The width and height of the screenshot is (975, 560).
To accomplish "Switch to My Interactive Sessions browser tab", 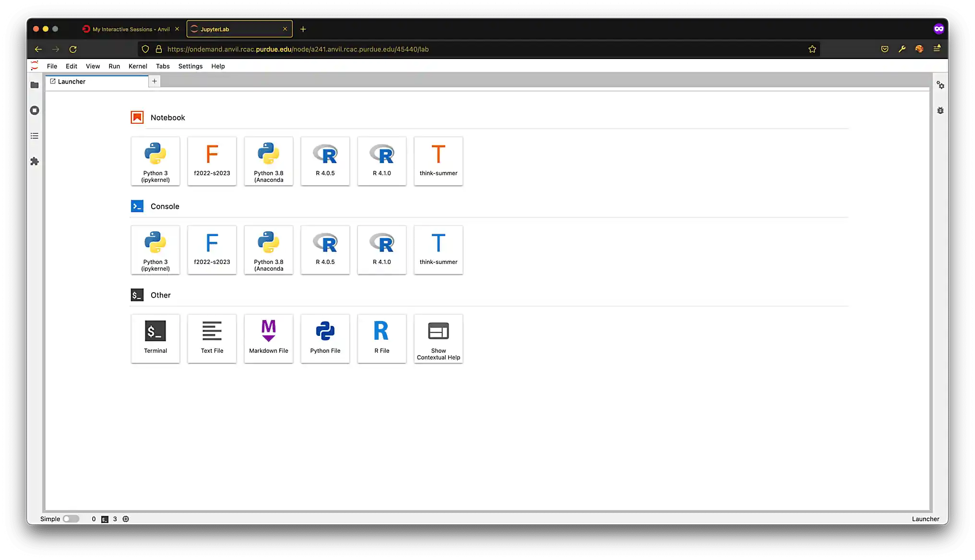I will pos(130,29).
